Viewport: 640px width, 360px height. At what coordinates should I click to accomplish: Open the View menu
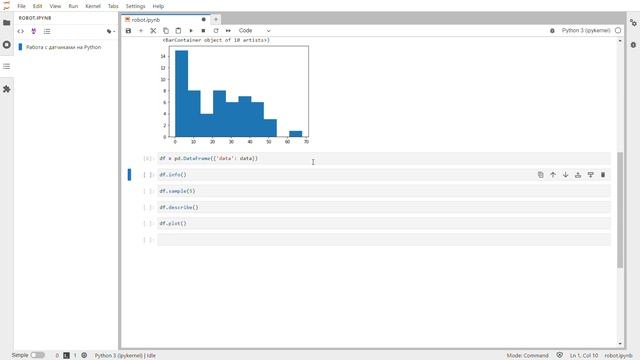coord(55,6)
